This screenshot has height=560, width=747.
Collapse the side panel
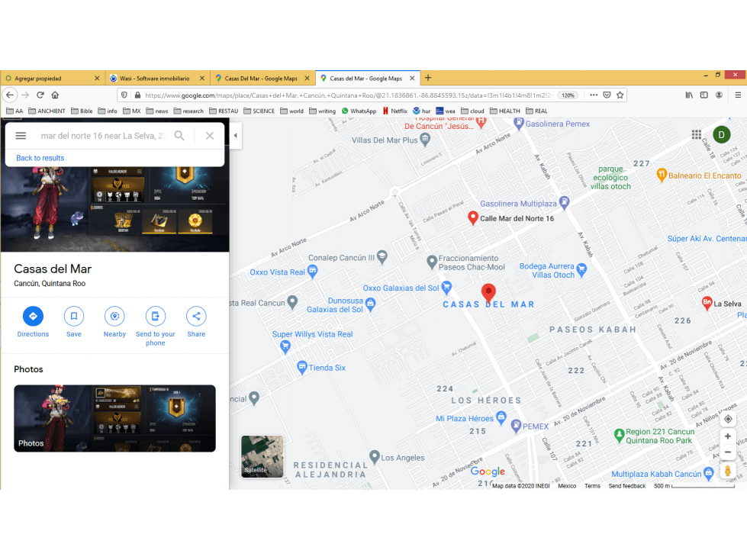[235, 136]
